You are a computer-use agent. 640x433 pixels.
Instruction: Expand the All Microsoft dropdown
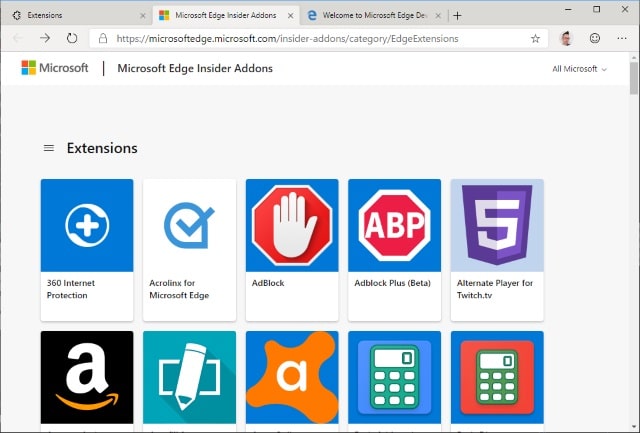pos(579,69)
